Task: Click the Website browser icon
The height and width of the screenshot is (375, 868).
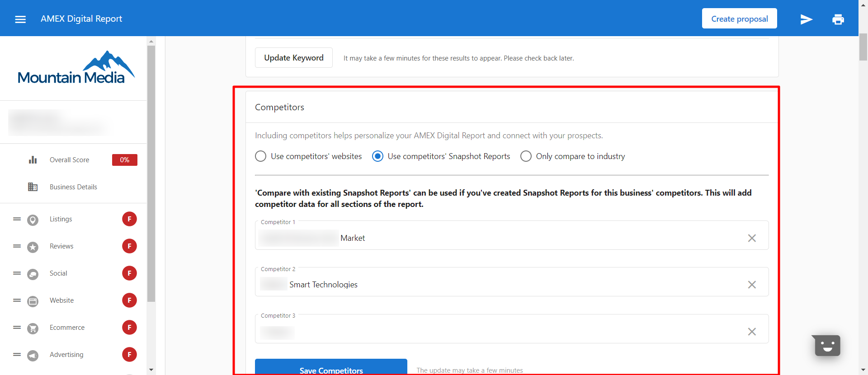Action: (33, 301)
